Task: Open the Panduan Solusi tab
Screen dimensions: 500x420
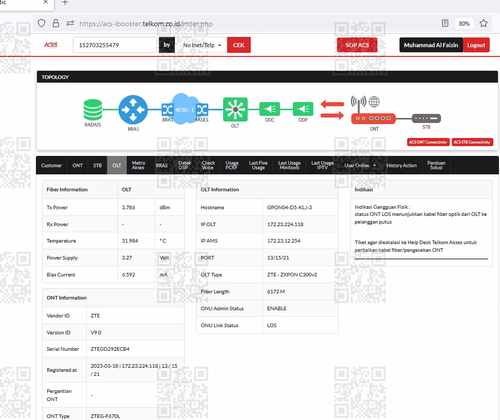Action: pos(436,165)
